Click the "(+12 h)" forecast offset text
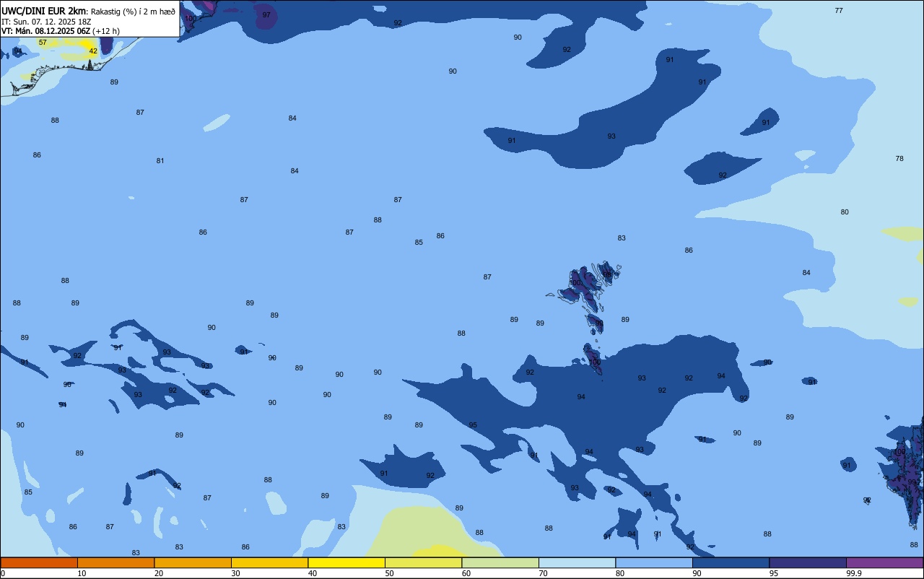Viewport: 924px width, 579px height. (106, 30)
